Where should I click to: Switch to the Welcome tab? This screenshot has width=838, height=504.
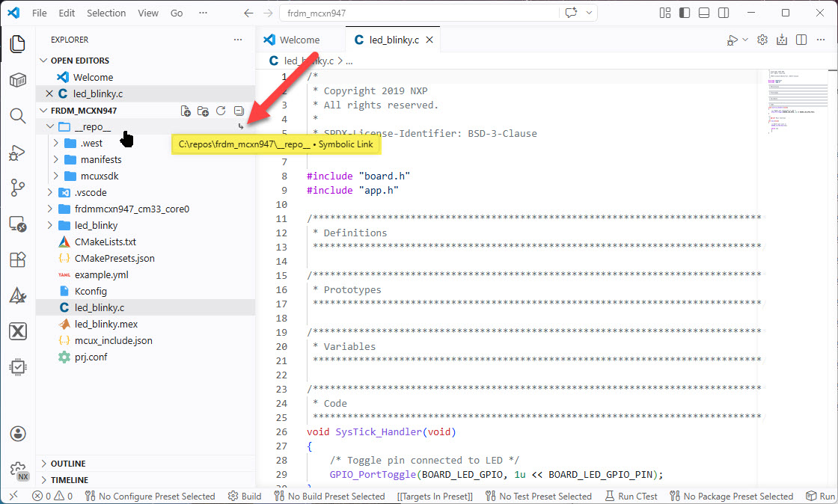tap(299, 40)
